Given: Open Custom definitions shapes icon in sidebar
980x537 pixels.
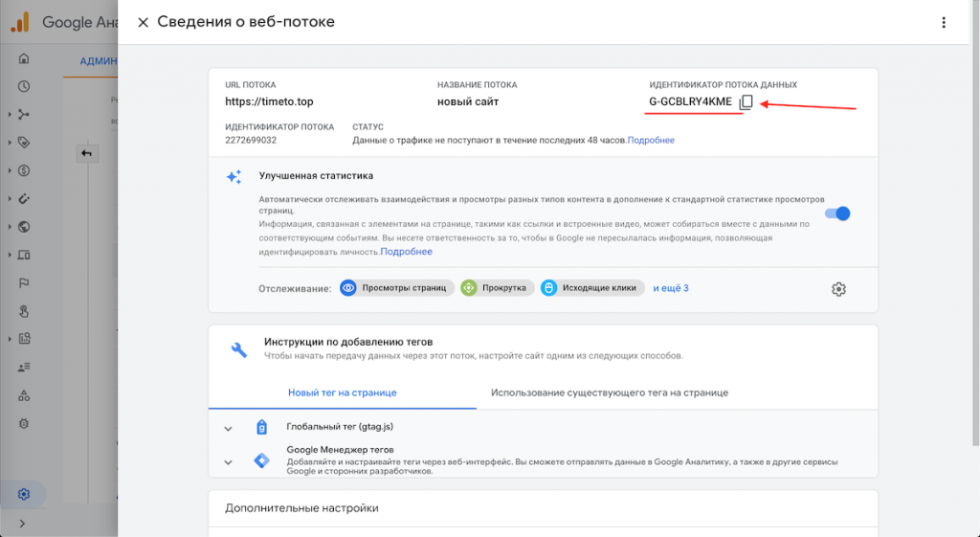Looking at the screenshot, I should point(24,395).
